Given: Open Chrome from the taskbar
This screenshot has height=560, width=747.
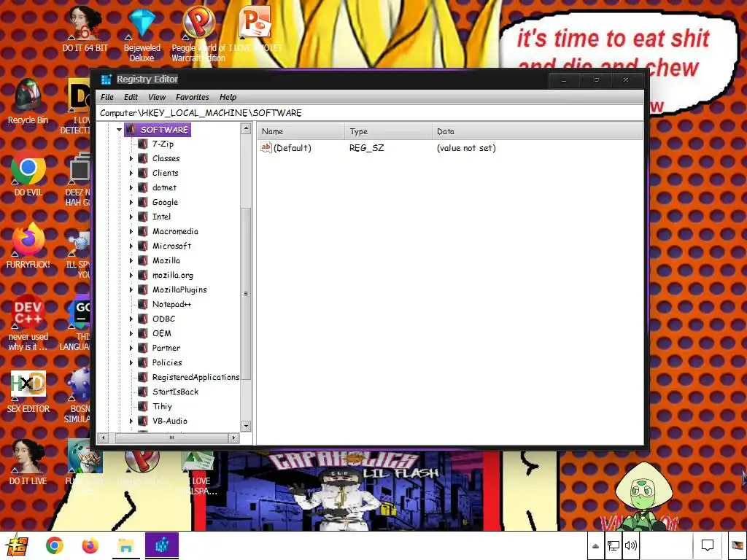Looking at the screenshot, I should click(x=54, y=545).
